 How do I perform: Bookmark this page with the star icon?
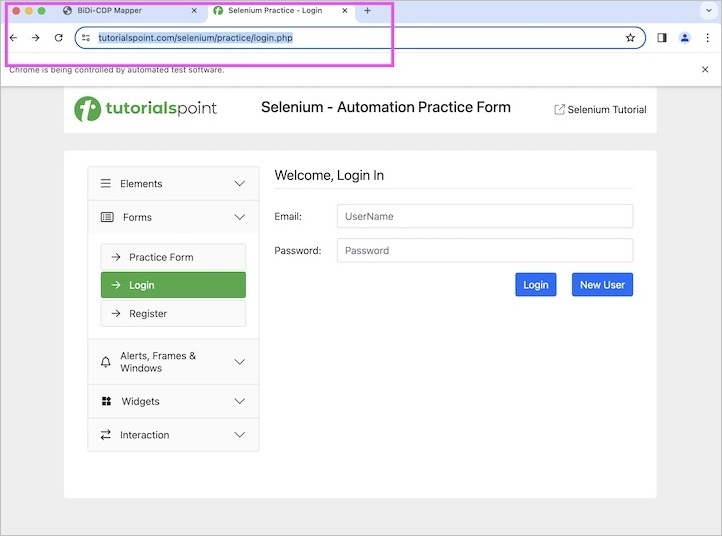tap(630, 38)
